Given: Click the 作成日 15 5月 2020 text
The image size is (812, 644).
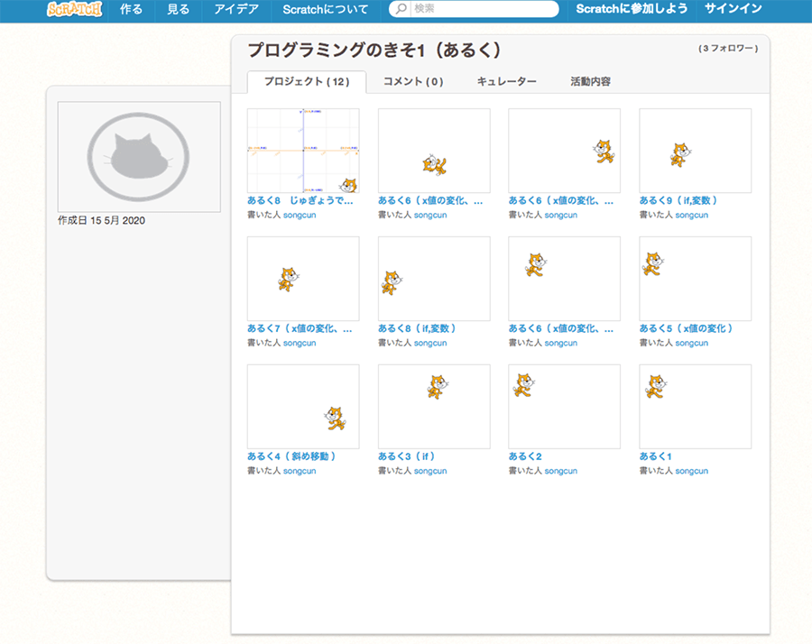Looking at the screenshot, I should [x=101, y=221].
